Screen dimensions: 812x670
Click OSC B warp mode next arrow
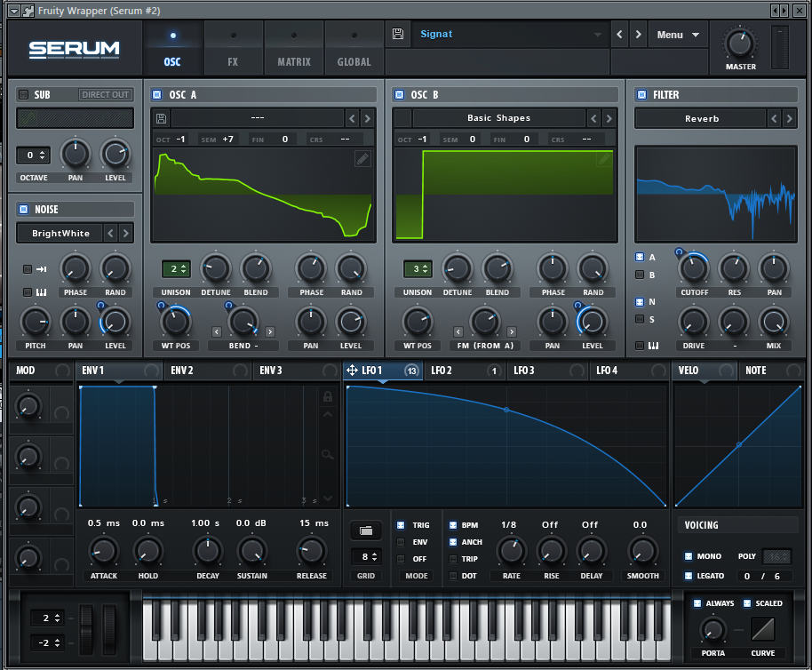pos(512,332)
